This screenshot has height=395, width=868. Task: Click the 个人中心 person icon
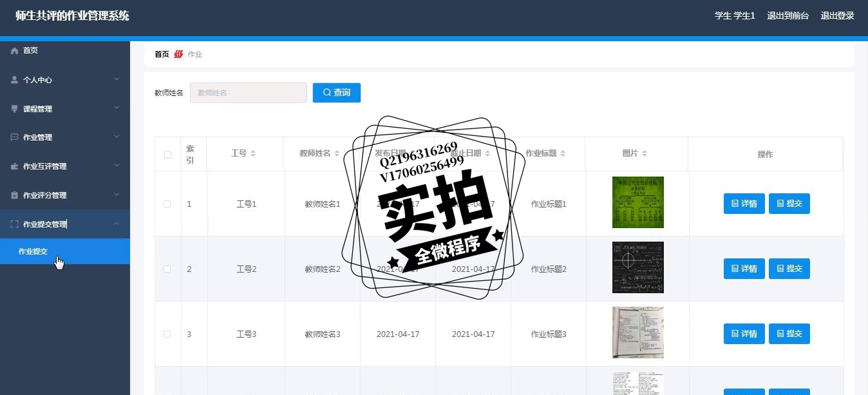coord(15,80)
